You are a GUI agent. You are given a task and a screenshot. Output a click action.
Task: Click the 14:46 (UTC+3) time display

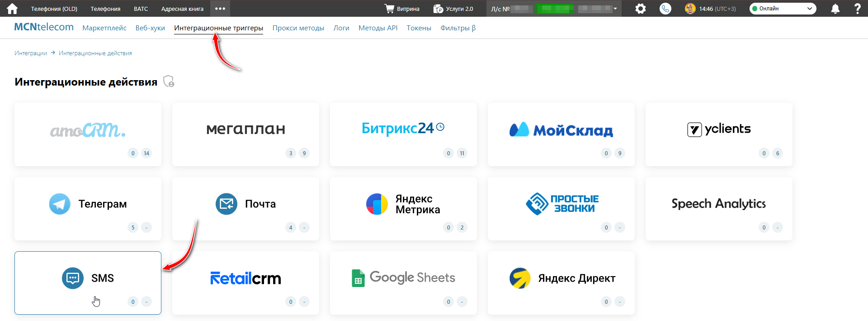[x=717, y=9]
